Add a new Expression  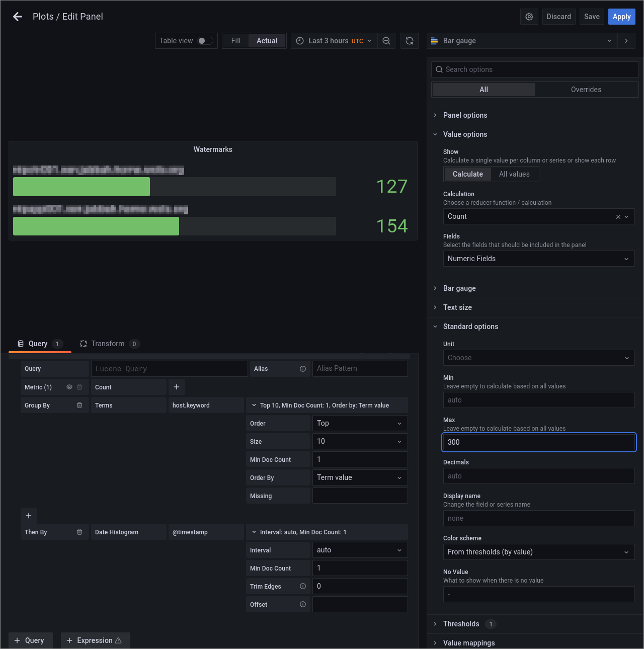pos(95,640)
